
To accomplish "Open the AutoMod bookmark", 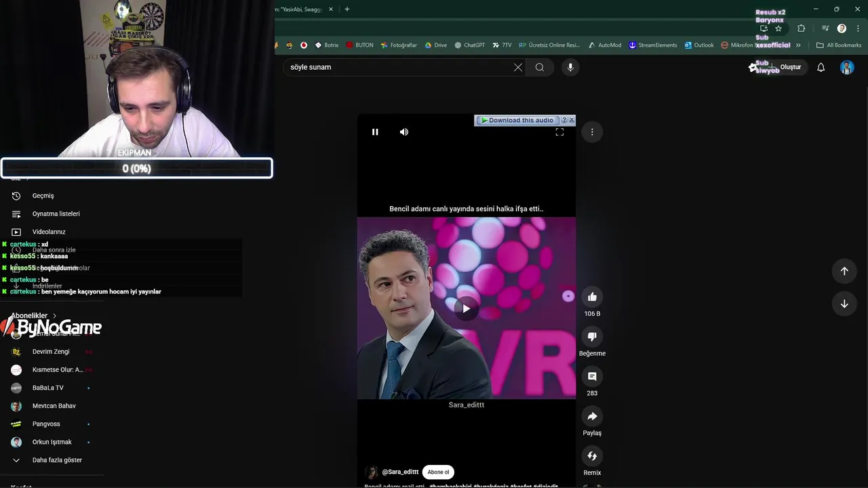I will [x=604, y=45].
